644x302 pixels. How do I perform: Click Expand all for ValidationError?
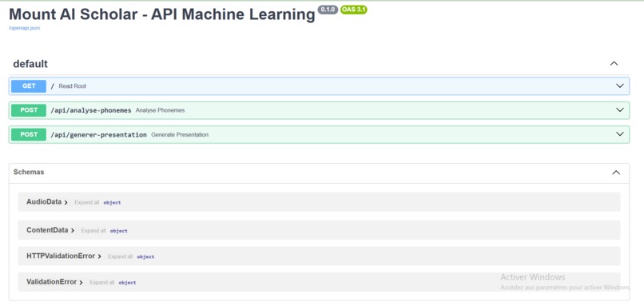click(x=101, y=282)
